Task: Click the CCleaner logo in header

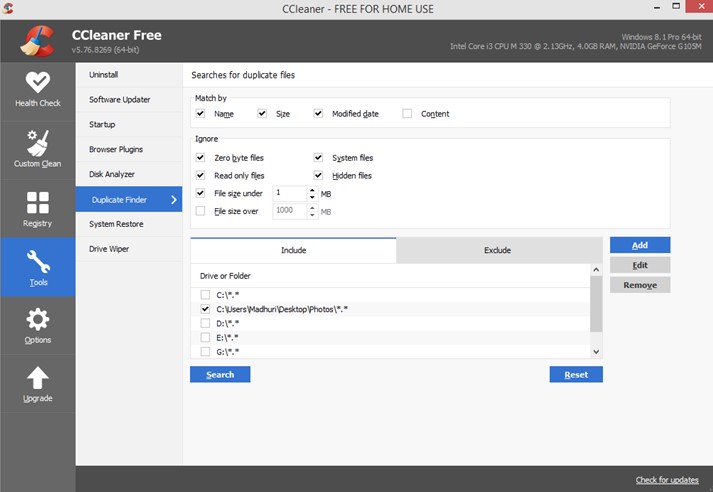Action: [x=38, y=41]
